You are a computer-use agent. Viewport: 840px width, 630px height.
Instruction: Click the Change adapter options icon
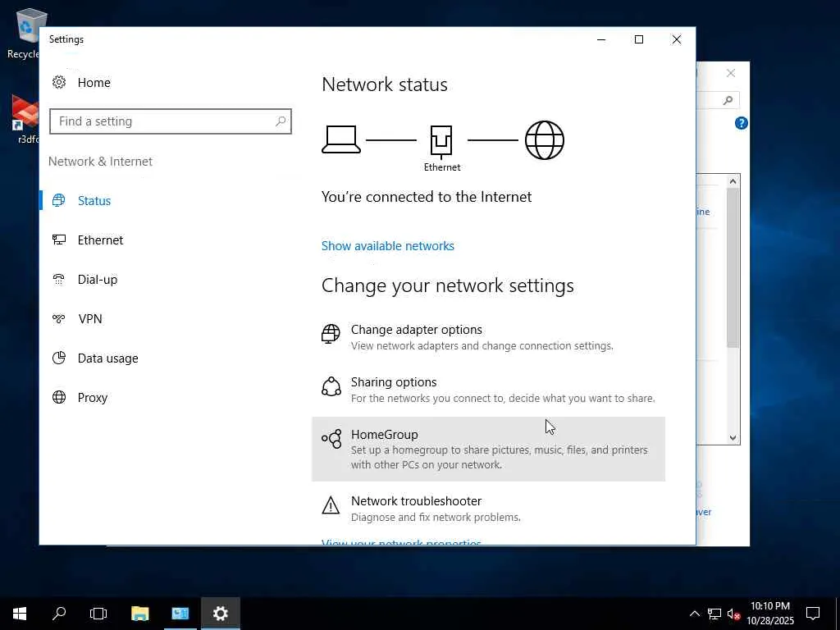(x=331, y=334)
